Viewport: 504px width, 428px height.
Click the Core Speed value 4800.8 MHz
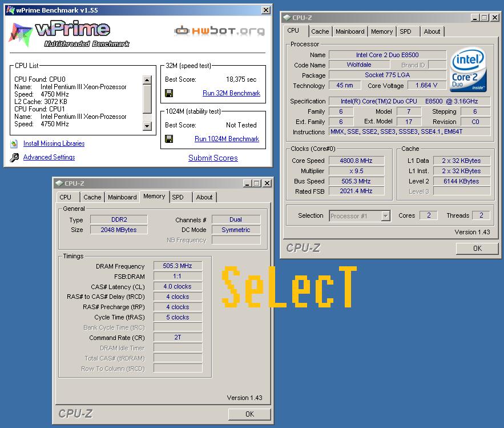(x=356, y=161)
